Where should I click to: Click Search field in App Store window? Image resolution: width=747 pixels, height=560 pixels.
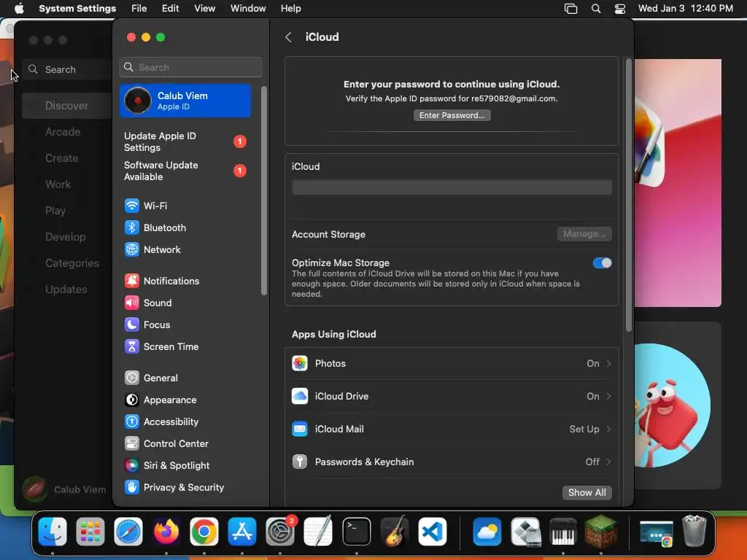pos(67,69)
